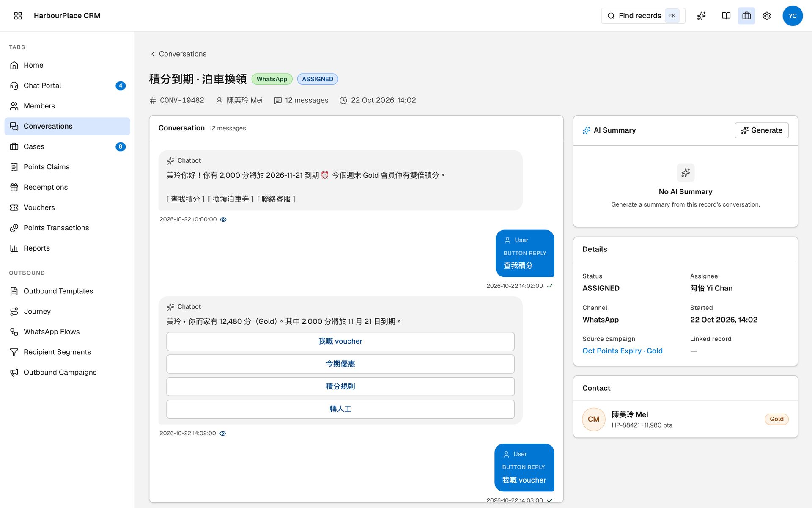
Task: Click the Gold tier badge
Action: pos(776,419)
